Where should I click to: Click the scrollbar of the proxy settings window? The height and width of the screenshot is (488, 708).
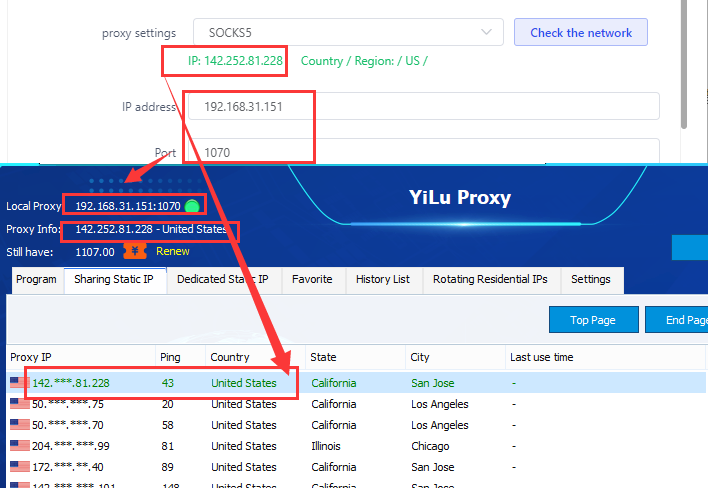click(x=684, y=63)
